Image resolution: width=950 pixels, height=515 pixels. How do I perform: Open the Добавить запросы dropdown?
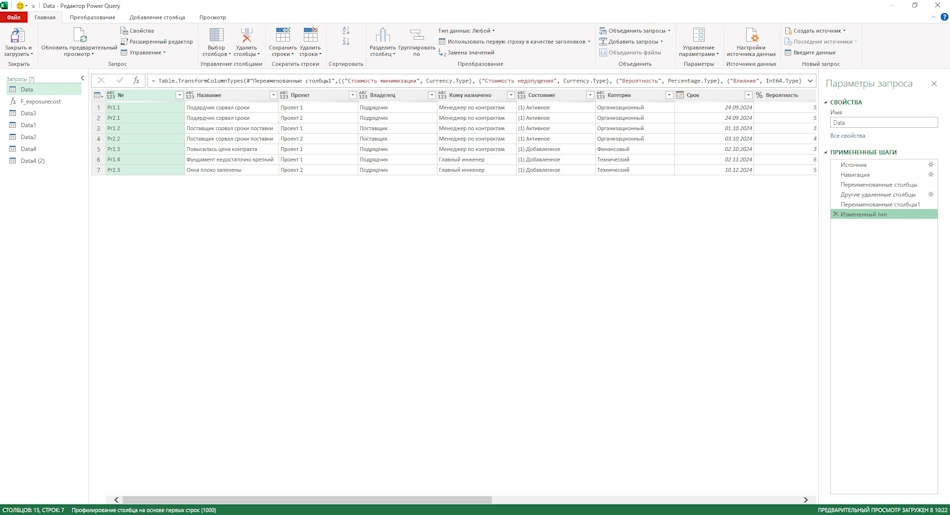click(631, 41)
